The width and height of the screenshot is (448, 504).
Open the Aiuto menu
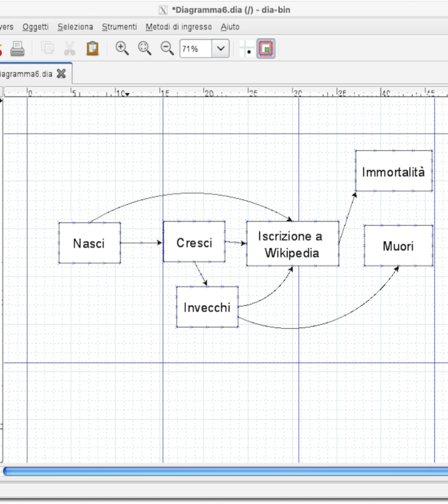click(230, 27)
